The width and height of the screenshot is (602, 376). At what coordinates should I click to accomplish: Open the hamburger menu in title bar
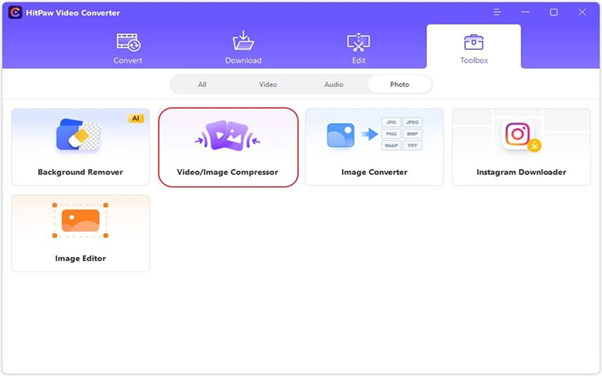click(497, 12)
